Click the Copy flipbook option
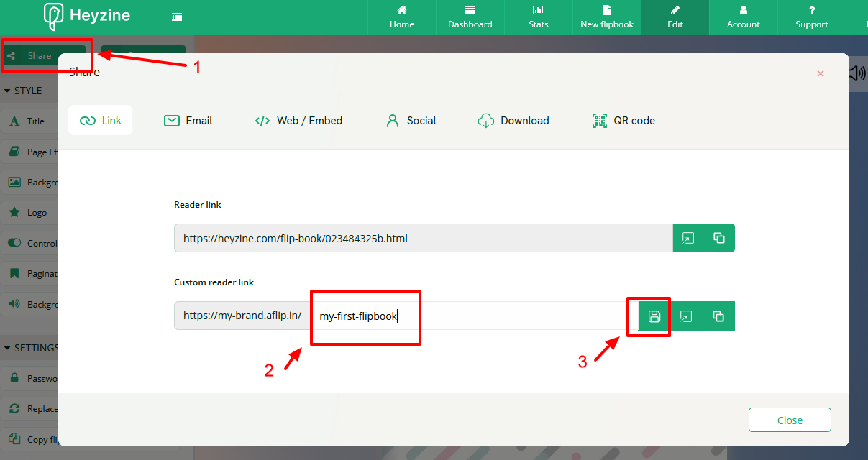Viewport: 868px width, 460px height. coord(29,440)
